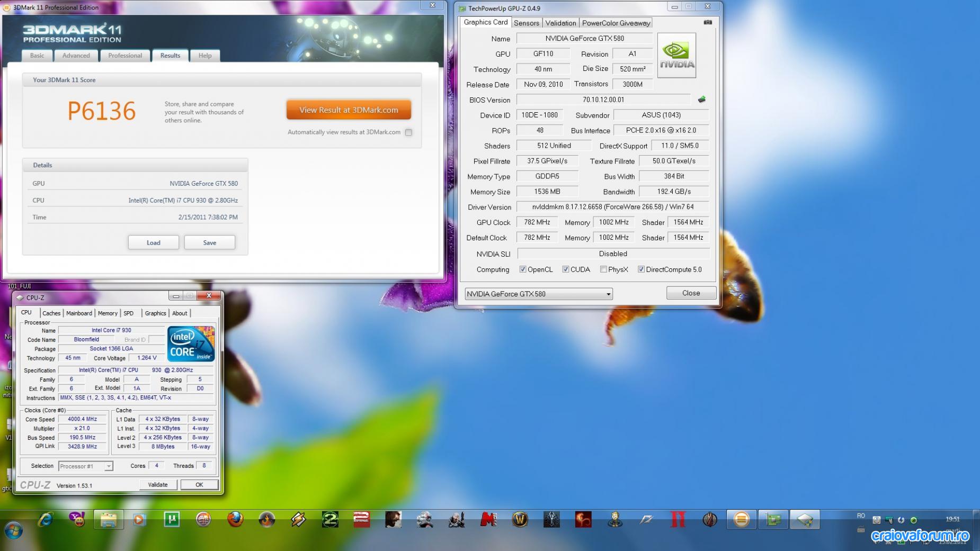This screenshot has width=980, height=551.
Task: Click the Load button in 3DMark
Action: 154,243
